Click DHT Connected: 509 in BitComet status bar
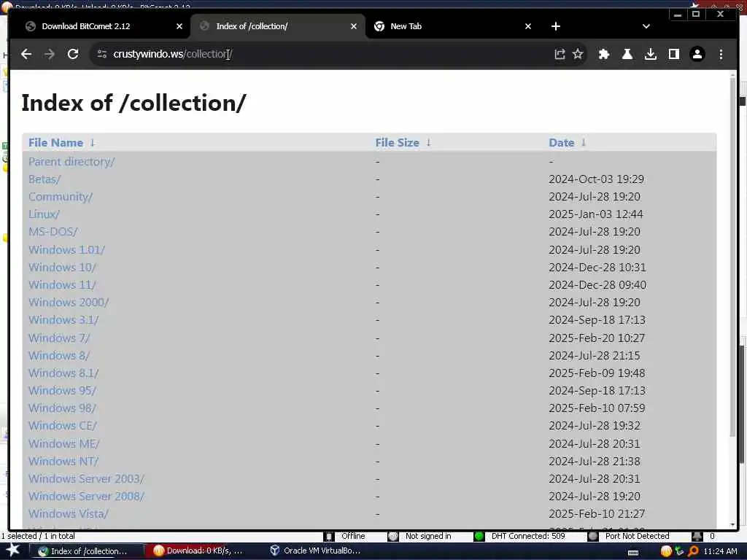Screen dimensions: 747x560 [528, 536]
